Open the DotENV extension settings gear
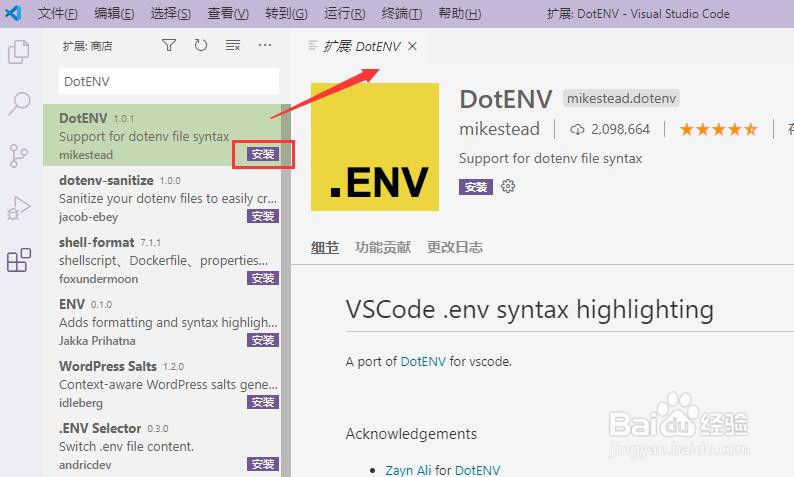Screen dimensions: 794x477 [508, 186]
